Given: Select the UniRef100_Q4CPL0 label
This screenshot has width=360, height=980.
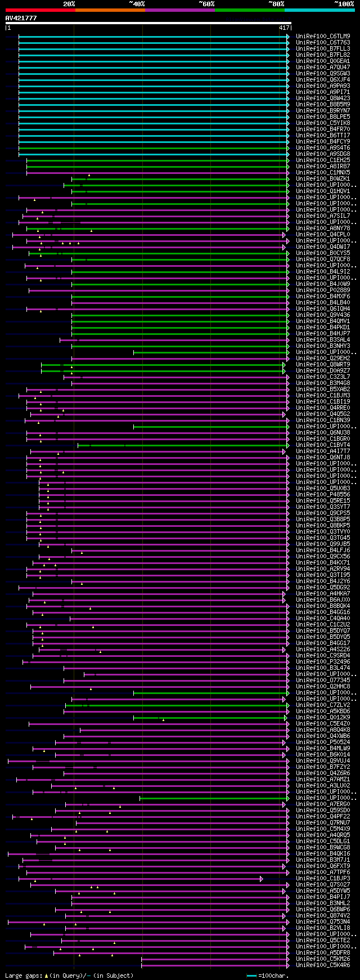Looking at the screenshot, I should click(x=323, y=235).
